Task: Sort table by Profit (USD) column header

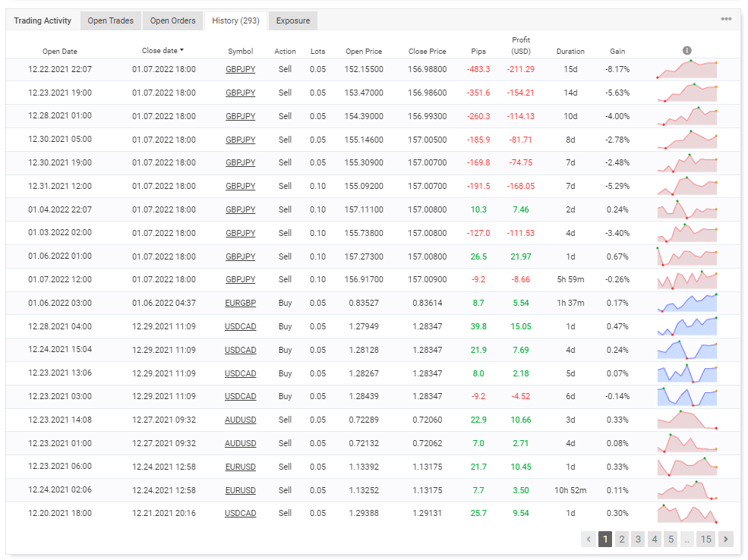Action: (x=520, y=46)
